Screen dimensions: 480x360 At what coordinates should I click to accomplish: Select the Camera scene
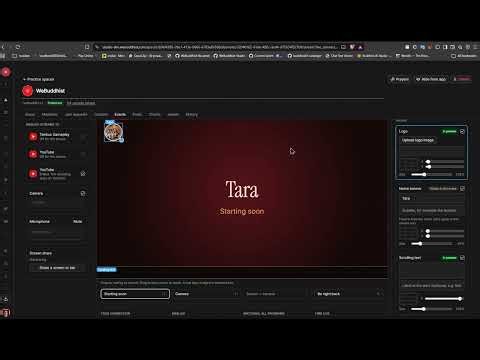click(x=207, y=294)
